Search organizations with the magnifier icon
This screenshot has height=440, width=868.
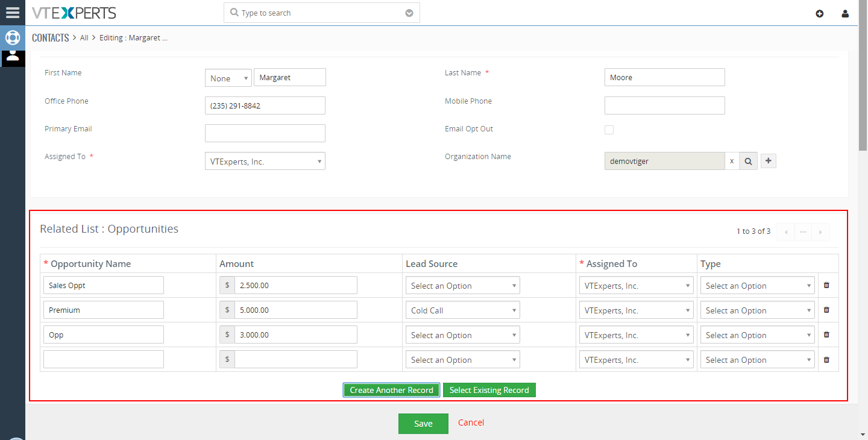click(x=748, y=161)
